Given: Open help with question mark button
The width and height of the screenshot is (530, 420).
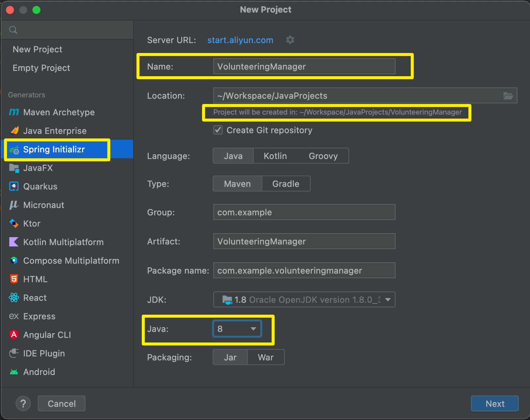Looking at the screenshot, I should coord(23,403).
